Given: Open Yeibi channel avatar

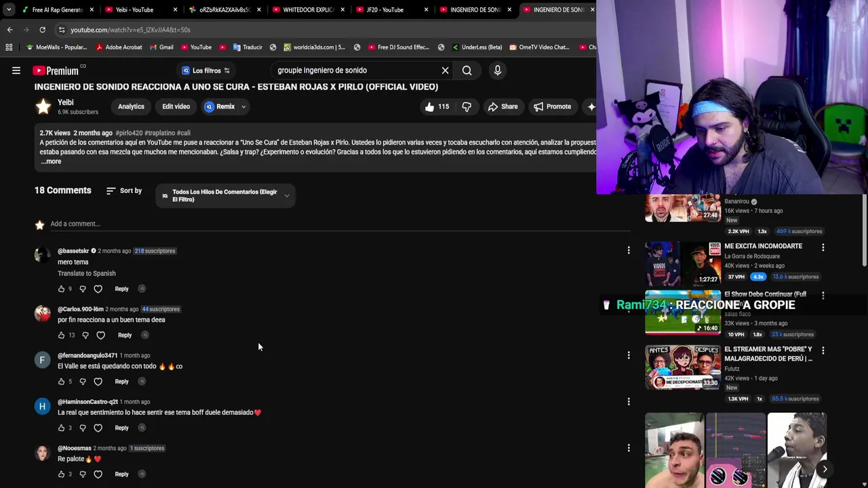Looking at the screenshot, I should click(43, 106).
